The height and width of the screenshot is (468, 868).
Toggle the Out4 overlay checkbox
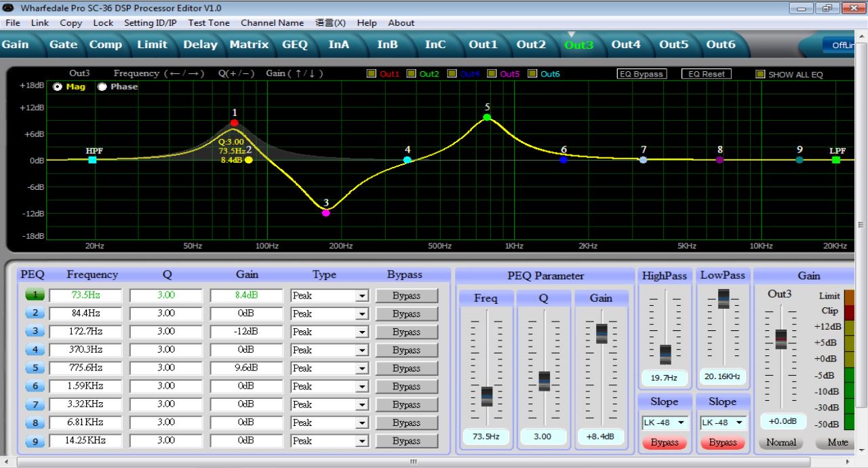pos(452,74)
